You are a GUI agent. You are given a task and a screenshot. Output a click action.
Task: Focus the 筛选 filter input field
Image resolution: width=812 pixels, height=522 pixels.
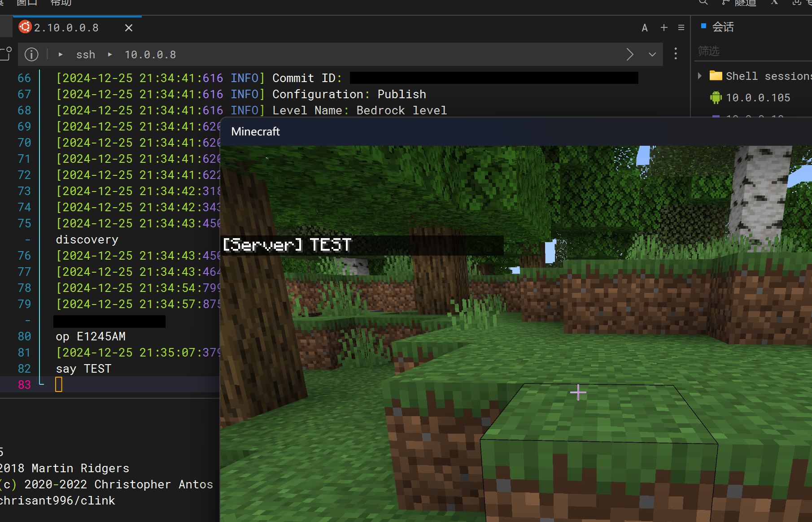[x=754, y=51]
